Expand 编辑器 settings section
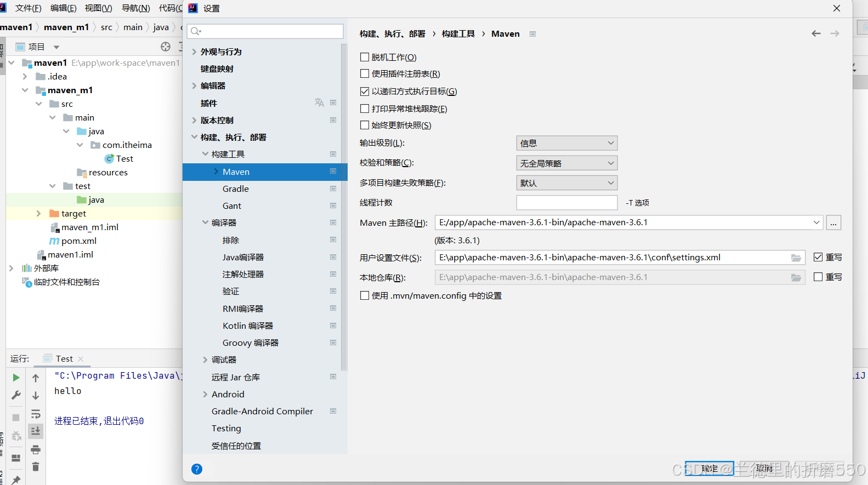 coord(194,85)
